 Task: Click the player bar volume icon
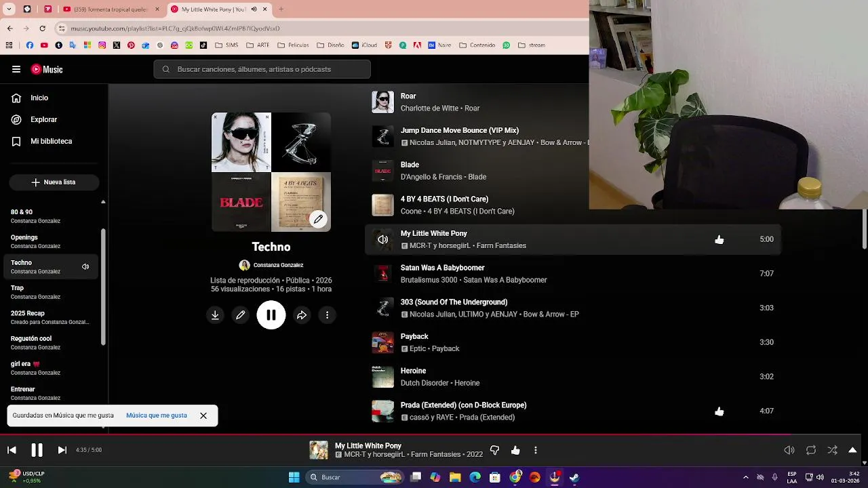point(789,450)
